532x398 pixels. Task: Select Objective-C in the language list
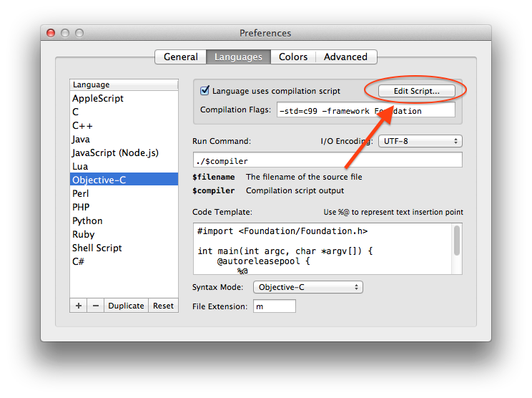tap(124, 179)
